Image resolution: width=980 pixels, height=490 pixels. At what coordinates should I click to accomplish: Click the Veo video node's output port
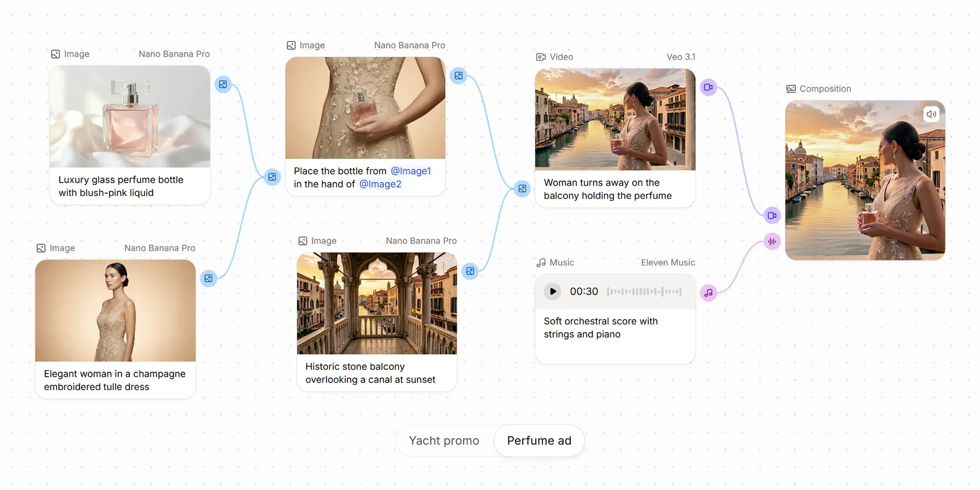pos(709,87)
